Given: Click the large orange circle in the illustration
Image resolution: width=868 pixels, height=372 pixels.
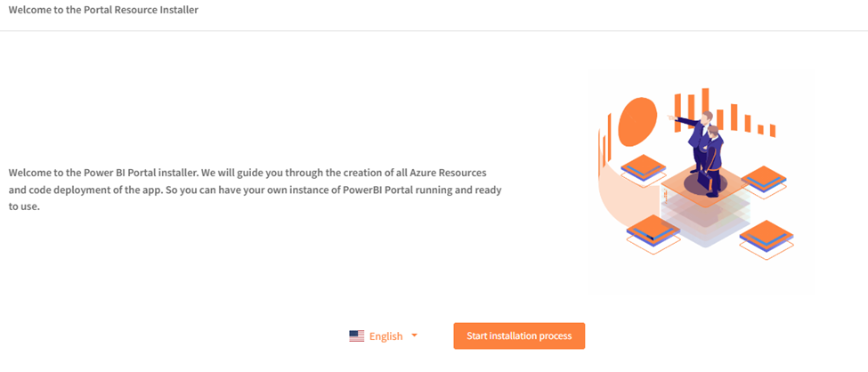Looking at the screenshot, I should click(637, 122).
